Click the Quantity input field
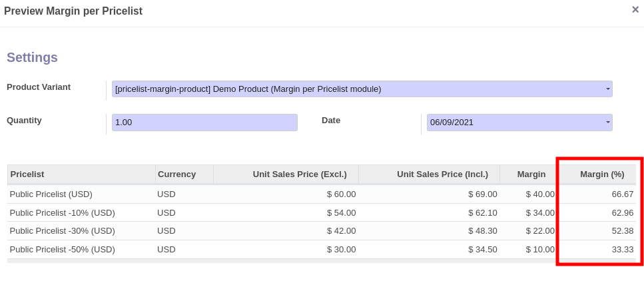The image size is (644, 285). (x=204, y=123)
